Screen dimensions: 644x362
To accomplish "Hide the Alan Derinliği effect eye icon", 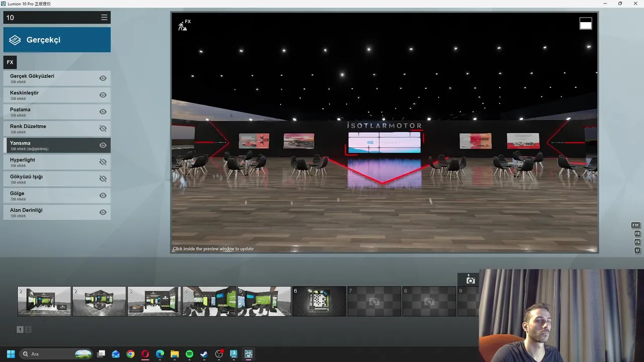I will [x=103, y=212].
